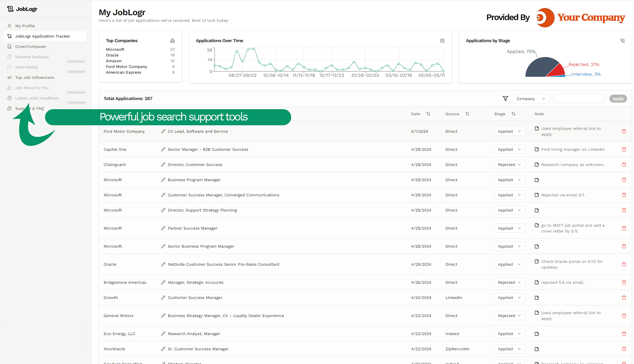
Task: Sort by Stage column arrows
Action: 514,114
